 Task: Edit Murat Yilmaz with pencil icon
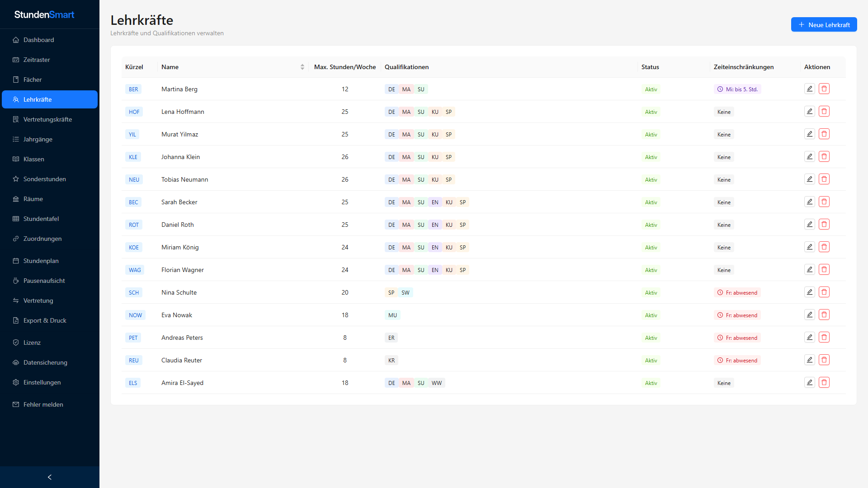click(810, 134)
